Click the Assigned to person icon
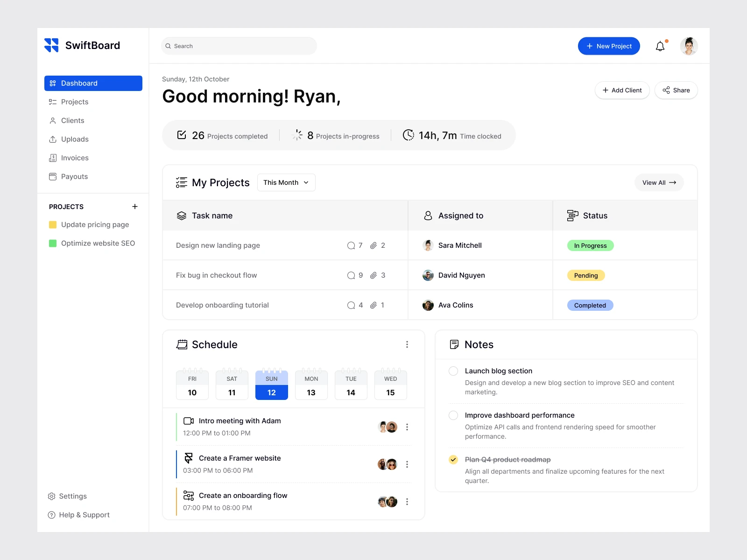Viewport: 747px width, 560px height. (428, 216)
